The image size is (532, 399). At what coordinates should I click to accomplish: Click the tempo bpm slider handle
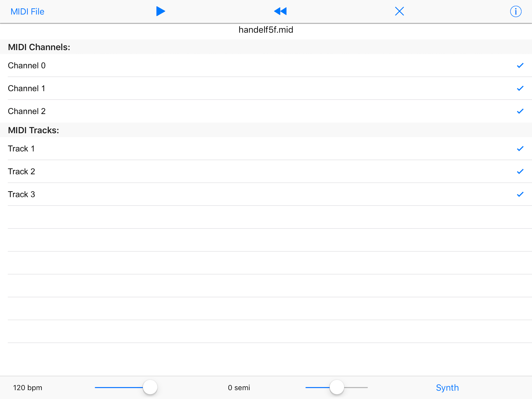point(150,387)
